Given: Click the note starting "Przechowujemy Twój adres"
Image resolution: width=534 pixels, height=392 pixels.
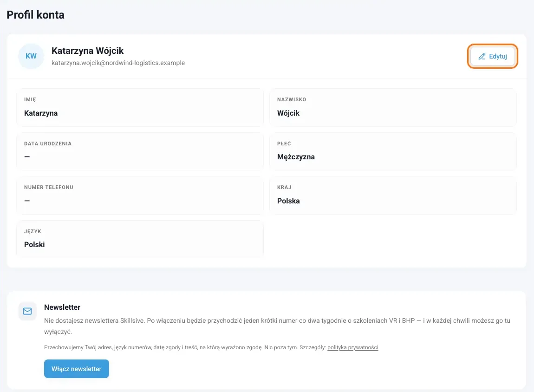Looking at the screenshot, I should click(211, 347).
